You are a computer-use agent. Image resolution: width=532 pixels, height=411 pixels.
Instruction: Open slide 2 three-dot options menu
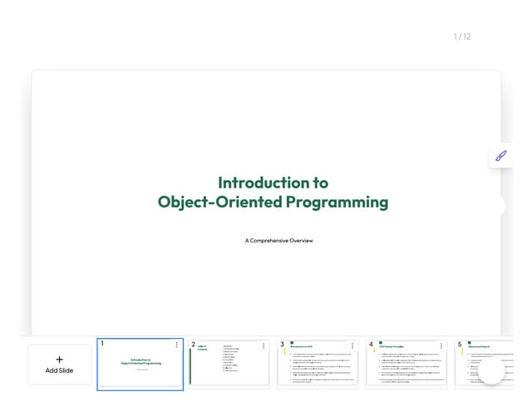pos(264,345)
